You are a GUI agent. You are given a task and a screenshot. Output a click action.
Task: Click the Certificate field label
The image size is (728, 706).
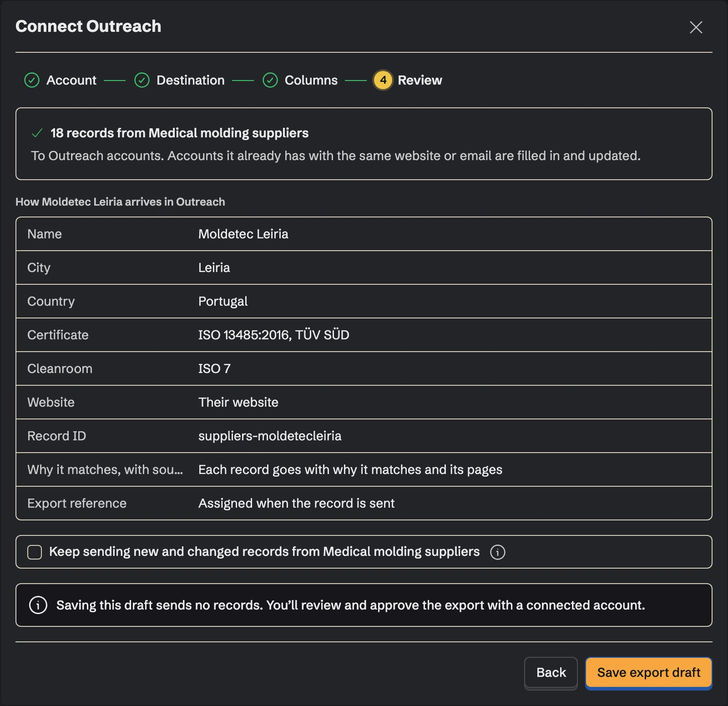58,335
